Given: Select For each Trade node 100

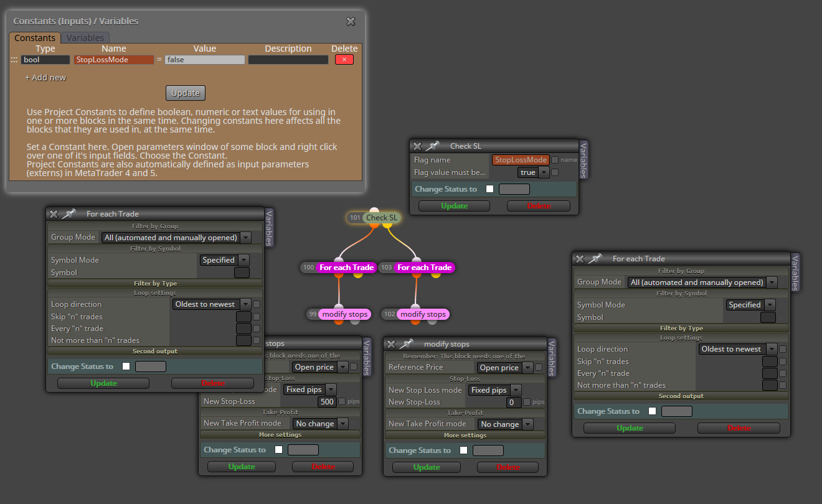Looking at the screenshot, I should pyautogui.click(x=339, y=268).
